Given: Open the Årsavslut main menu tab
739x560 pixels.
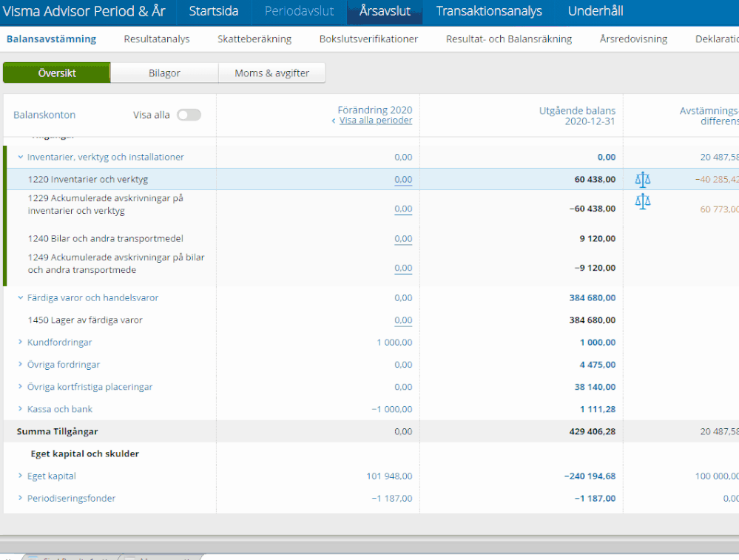Looking at the screenshot, I should [384, 11].
